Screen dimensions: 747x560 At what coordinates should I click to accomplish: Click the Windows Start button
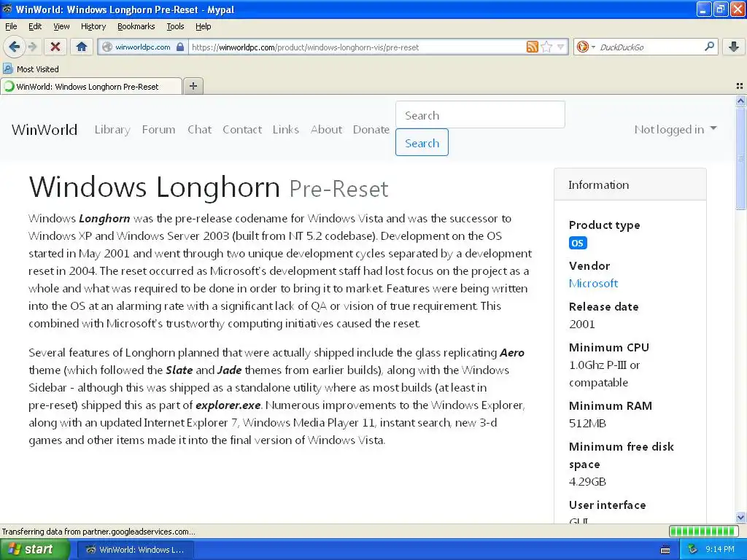pyautogui.click(x=35, y=550)
